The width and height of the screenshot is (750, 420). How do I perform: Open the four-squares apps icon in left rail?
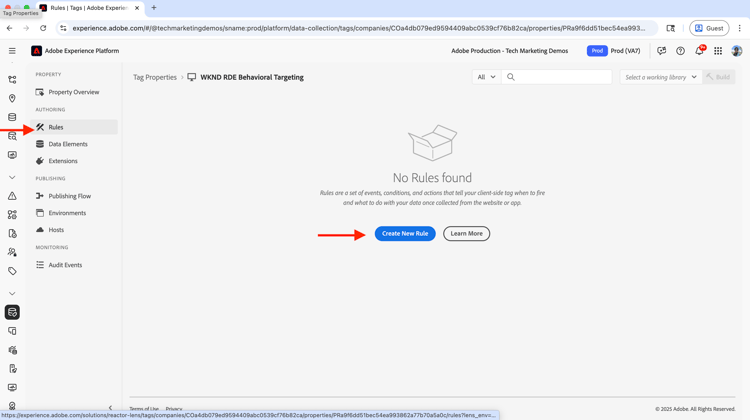[x=12, y=215]
